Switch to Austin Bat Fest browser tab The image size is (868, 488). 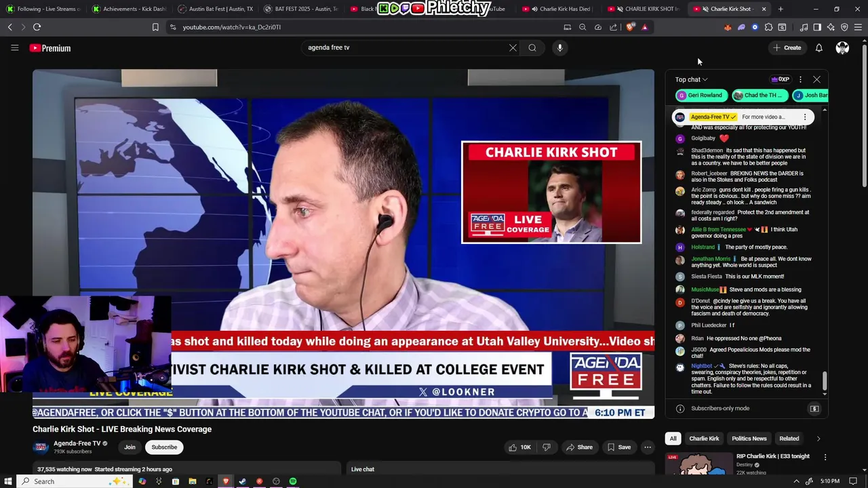pos(216,9)
